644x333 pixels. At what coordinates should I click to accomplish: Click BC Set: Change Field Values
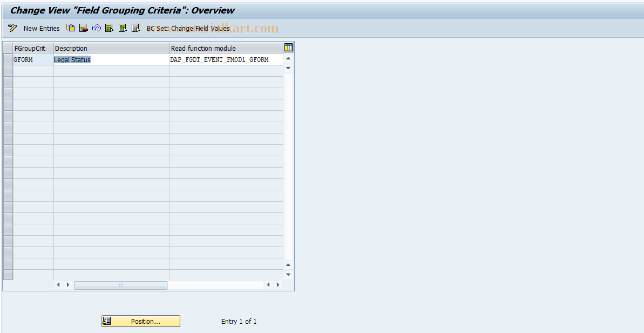coord(188,28)
